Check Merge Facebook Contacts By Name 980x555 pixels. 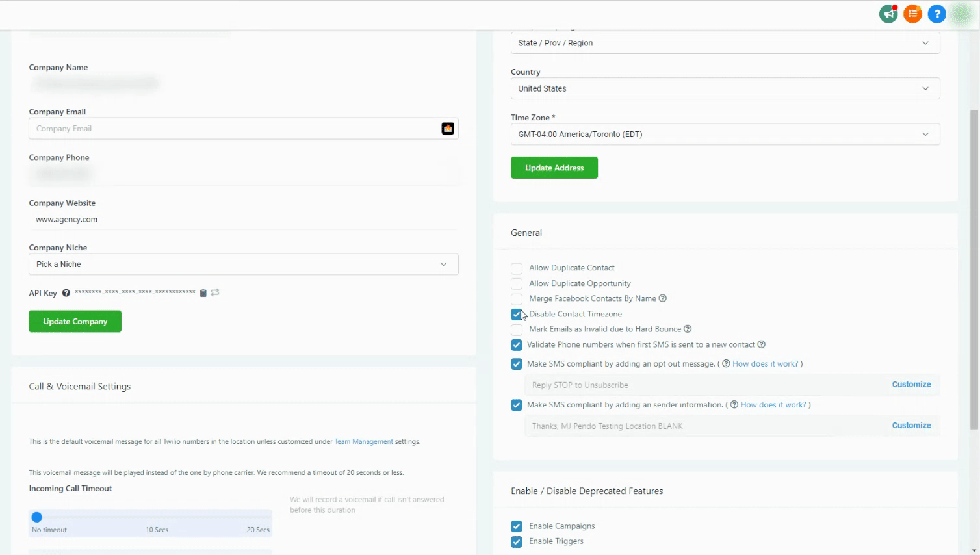[517, 299]
